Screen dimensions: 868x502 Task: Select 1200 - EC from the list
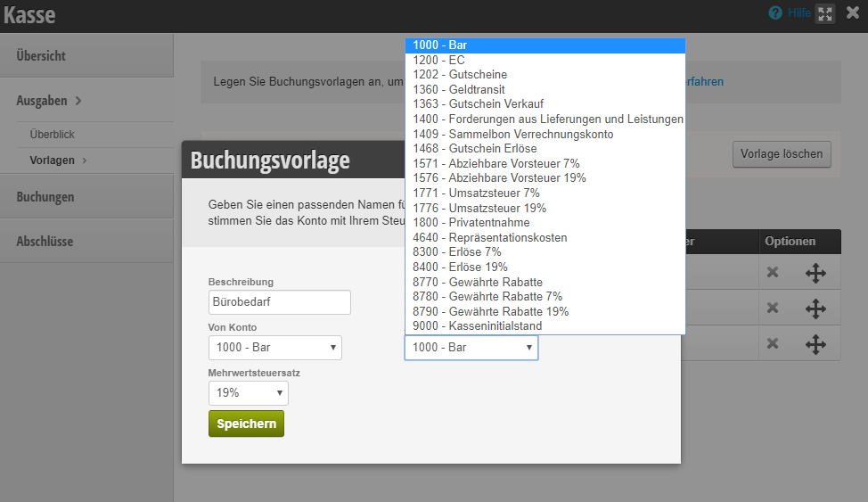tap(438, 60)
